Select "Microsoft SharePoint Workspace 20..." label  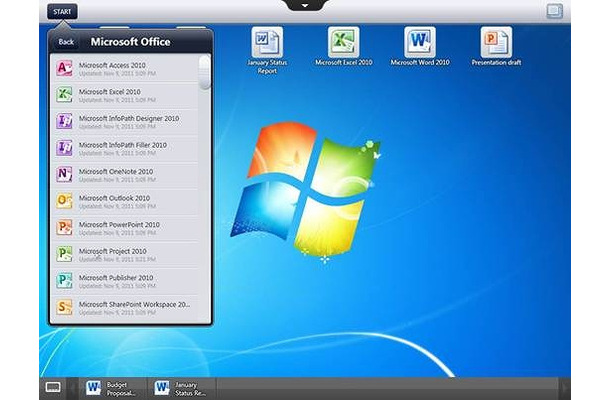tap(135, 304)
